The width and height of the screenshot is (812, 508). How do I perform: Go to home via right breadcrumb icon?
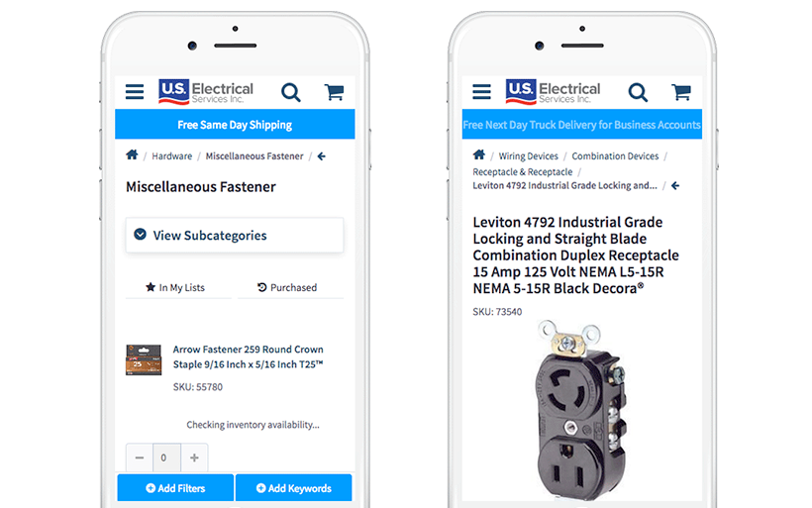[479, 154]
